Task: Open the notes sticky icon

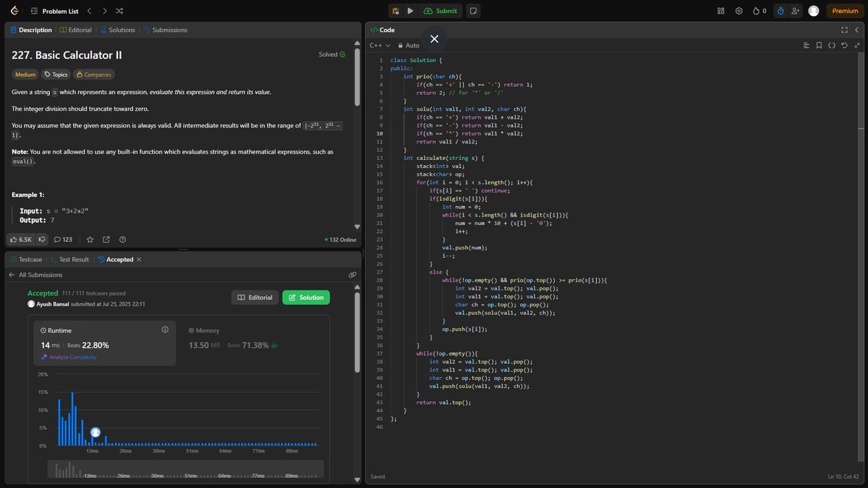Action: click(472, 11)
